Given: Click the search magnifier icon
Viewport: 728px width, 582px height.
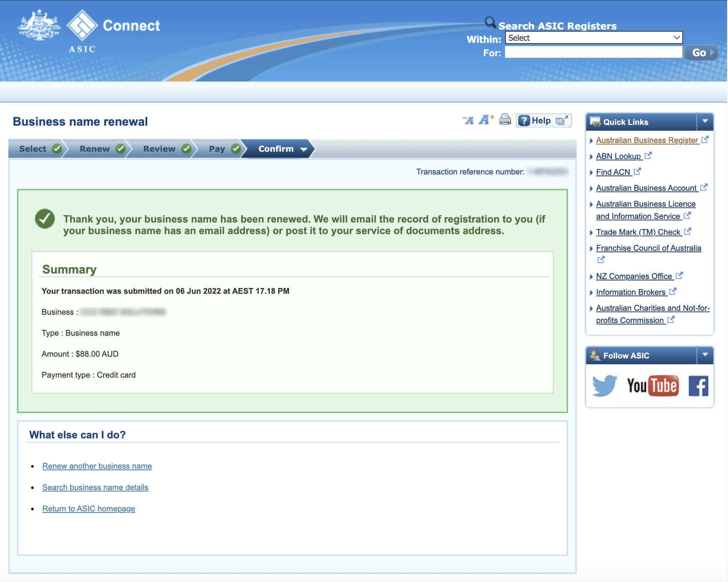Looking at the screenshot, I should 490,22.
